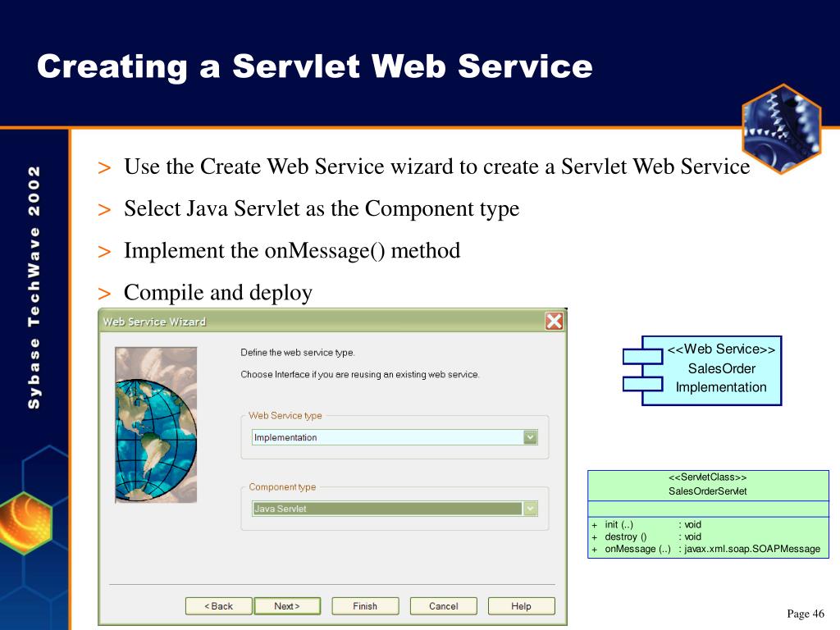840x630 pixels.
Task: Click "Define the web service type." text
Action: point(297,353)
